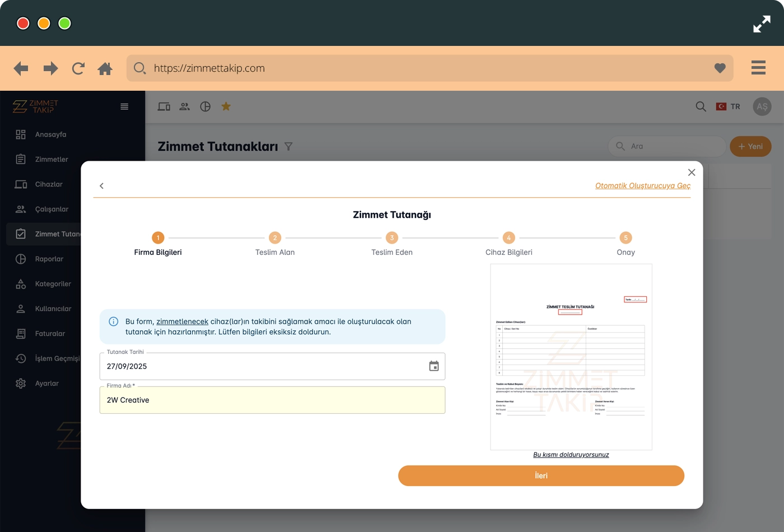The height and width of the screenshot is (532, 784).
Task: Click the Tutanak Tarihi date field
Action: [x=272, y=366]
